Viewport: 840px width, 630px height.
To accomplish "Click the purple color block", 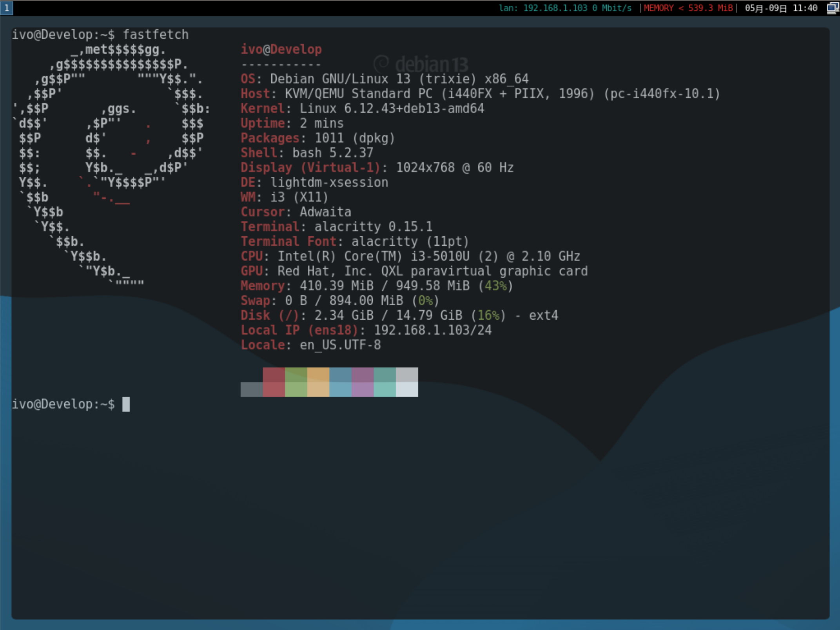I will point(363,382).
